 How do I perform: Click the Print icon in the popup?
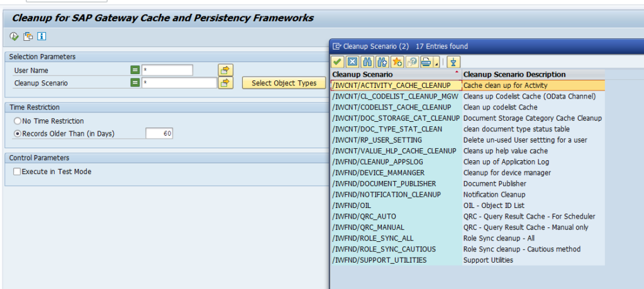coord(426,62)
